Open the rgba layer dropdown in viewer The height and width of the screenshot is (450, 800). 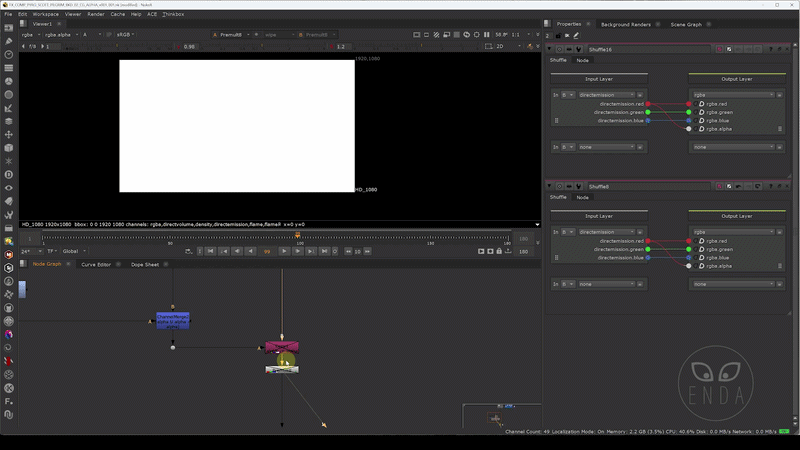31,35
